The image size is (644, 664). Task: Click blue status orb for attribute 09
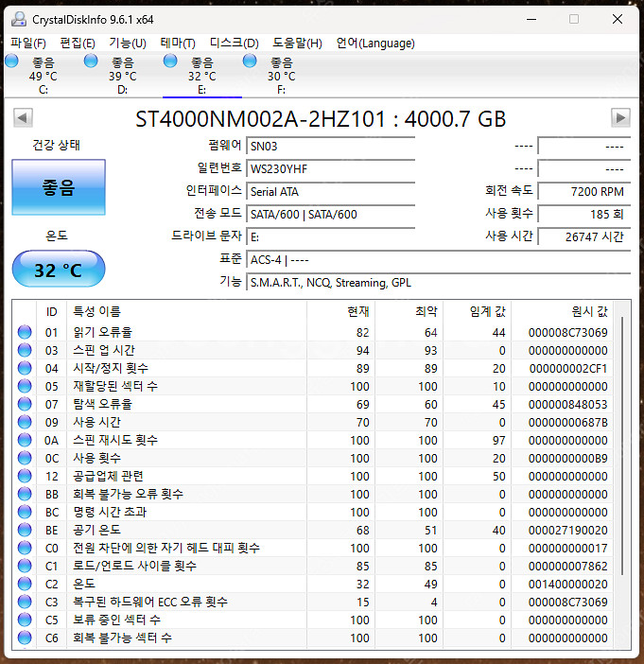click(x=25, y=422)
